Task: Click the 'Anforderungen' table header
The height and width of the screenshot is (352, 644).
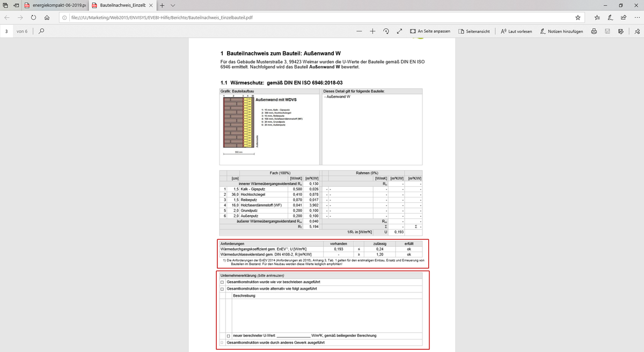Action: click(x=232, y=244)
